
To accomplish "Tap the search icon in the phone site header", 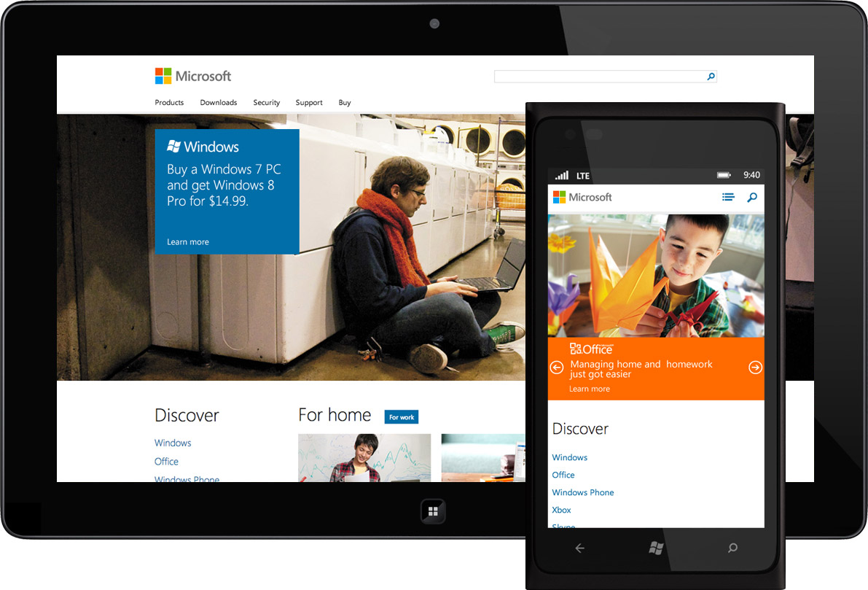I will point(751,197).
